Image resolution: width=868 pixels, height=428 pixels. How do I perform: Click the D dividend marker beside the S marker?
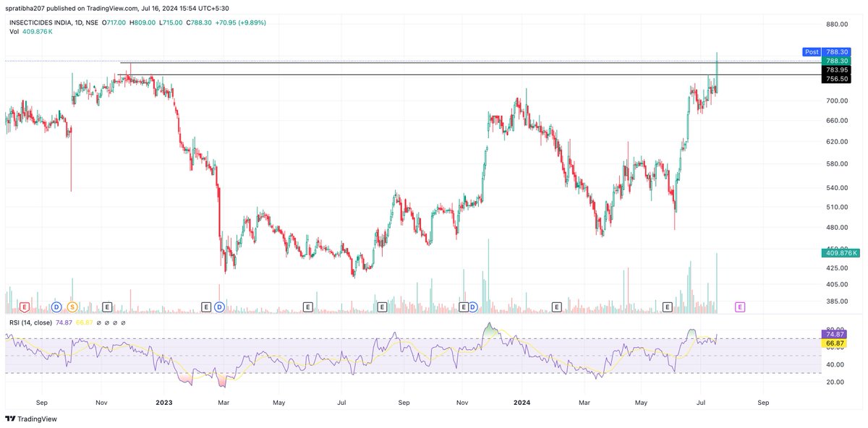[56, 307]
